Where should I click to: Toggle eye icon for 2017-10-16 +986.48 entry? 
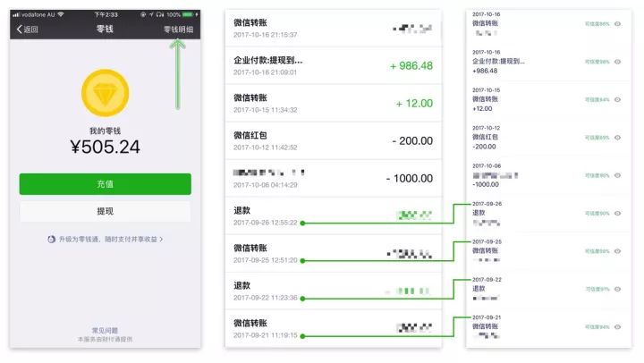(x=617, y=62)
